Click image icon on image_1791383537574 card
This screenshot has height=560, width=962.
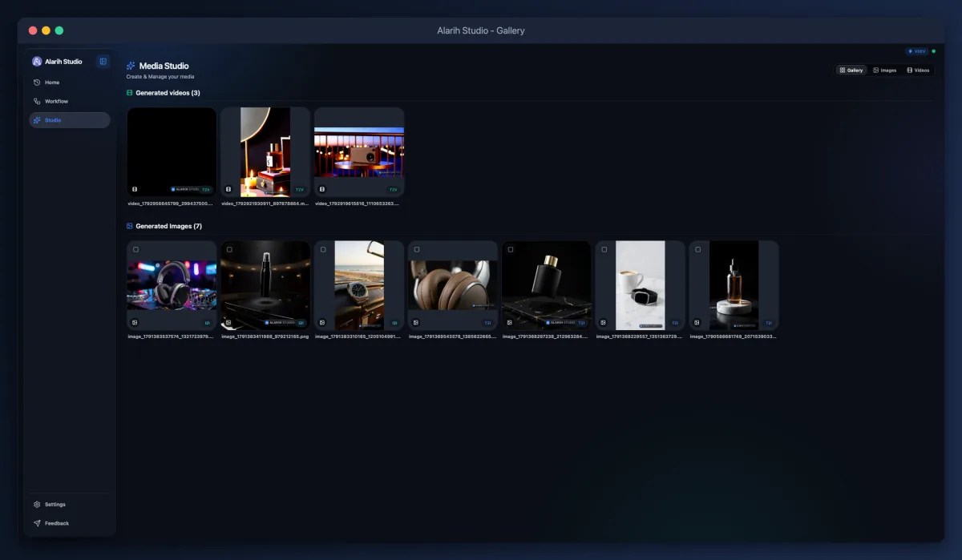[135, 323]
